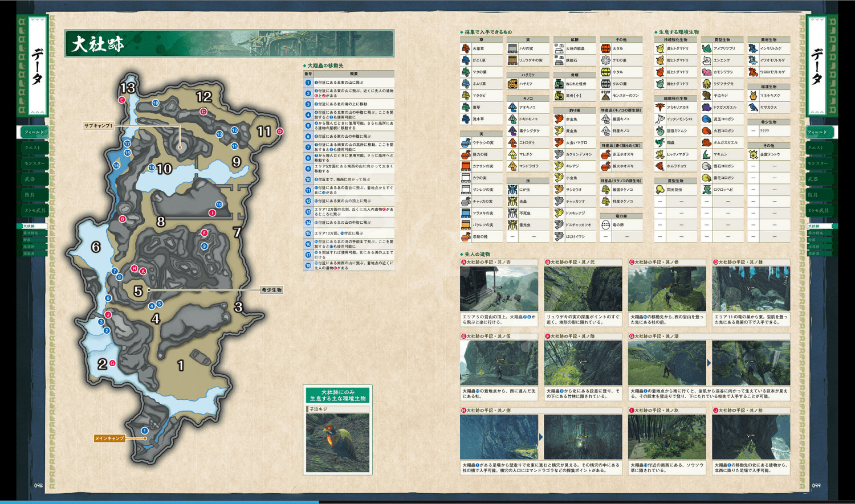Select the 武器 tab on left sidebar

pyautogui.click(x=30, y=179)
